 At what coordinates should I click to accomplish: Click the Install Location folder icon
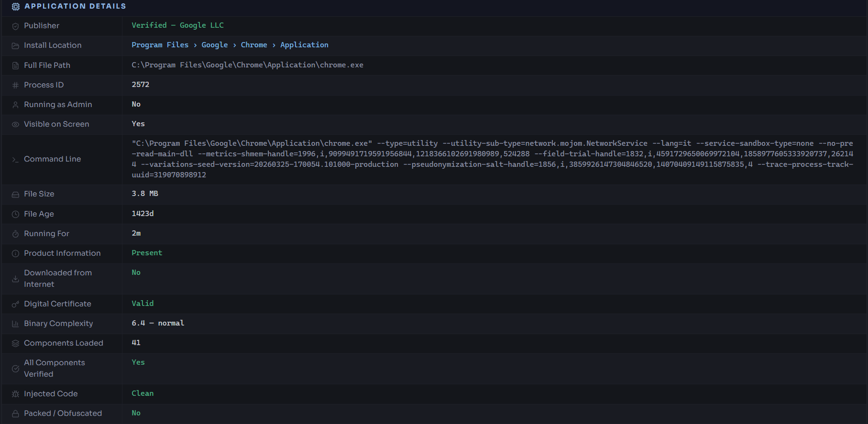(x=15, y=46)
